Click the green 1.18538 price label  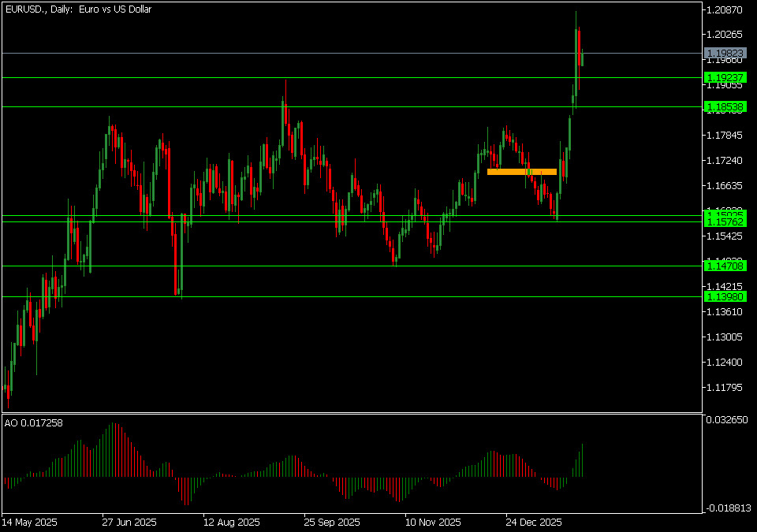click(x=725, y=106)
